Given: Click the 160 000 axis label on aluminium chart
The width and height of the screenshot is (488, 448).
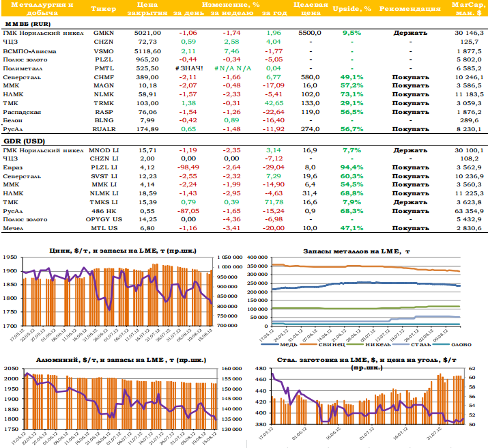Looking at the screenshot, I should (231, 369).
